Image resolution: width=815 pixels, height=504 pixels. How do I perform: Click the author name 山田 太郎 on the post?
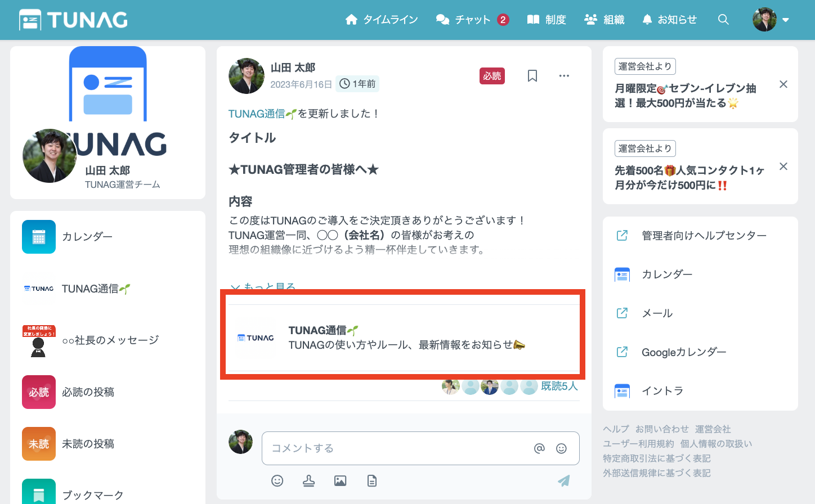293,68
